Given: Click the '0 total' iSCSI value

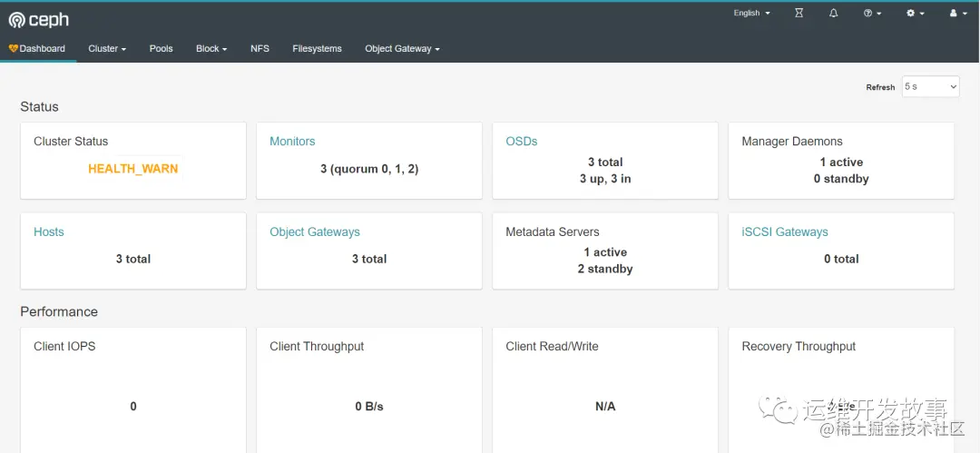Looking at the screenshot, I should click(x=841, y=259).
